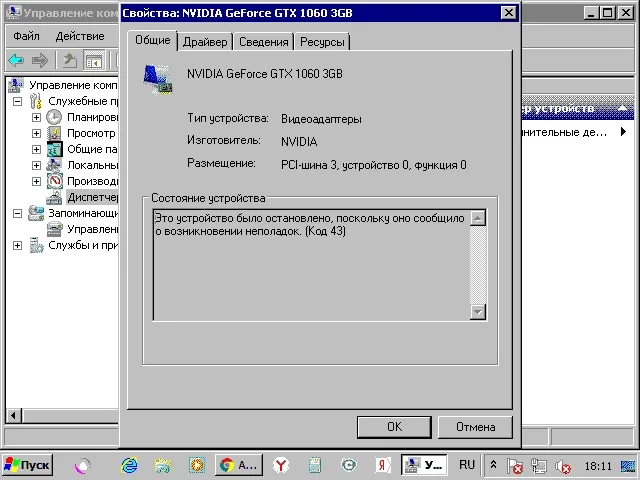Screen dimensions: 640x480
Task: Click the Диспетчер устройств icon in tree
Action: [54, 197]
